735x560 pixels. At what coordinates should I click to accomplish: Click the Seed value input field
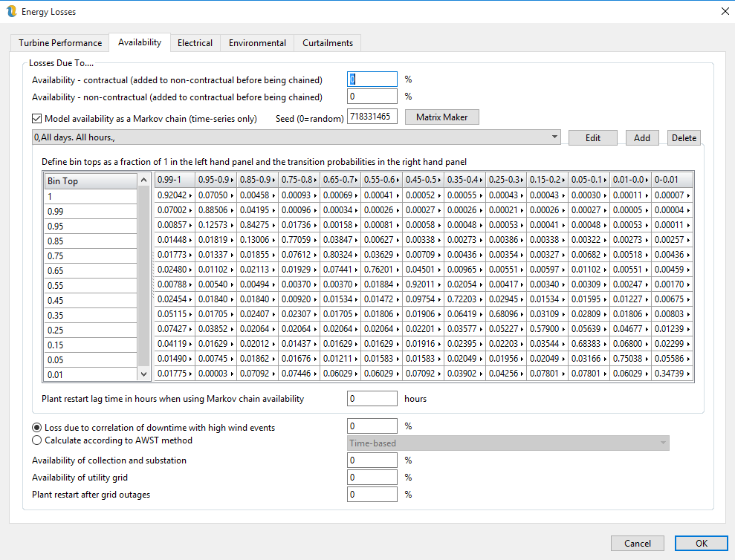[372, 117]
